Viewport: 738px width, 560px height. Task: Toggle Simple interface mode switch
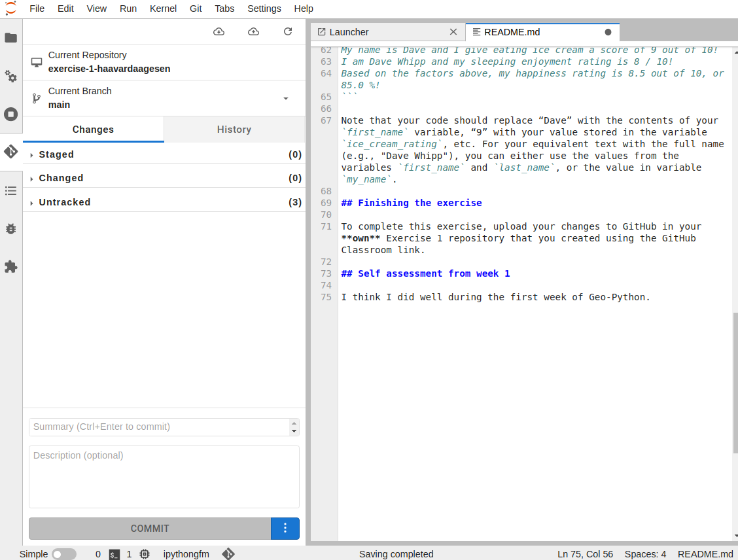coord(64,554)
